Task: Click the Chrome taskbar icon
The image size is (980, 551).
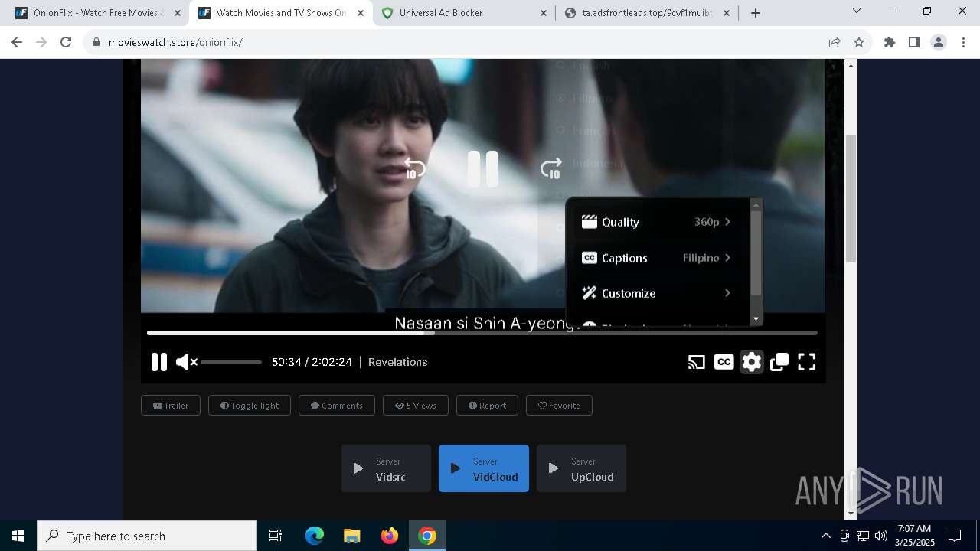Action: point(427,536)
